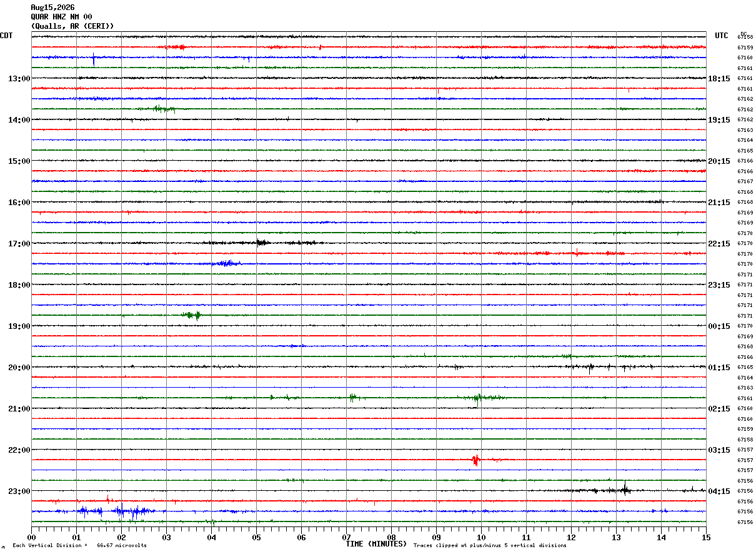The image size is (756, 554).
Task: Click the QUAR HNZ NM 00 station title
Action: click(x=61, y=17)
